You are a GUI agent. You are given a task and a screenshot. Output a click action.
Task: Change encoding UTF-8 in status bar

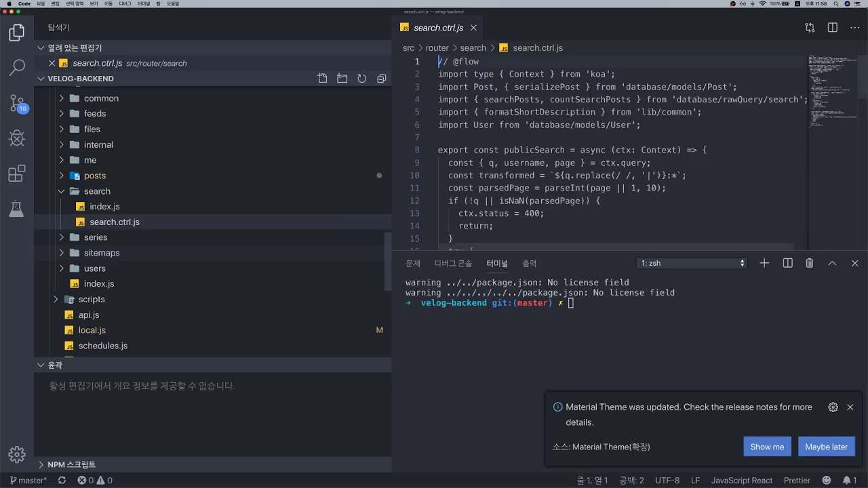point(667,481)
